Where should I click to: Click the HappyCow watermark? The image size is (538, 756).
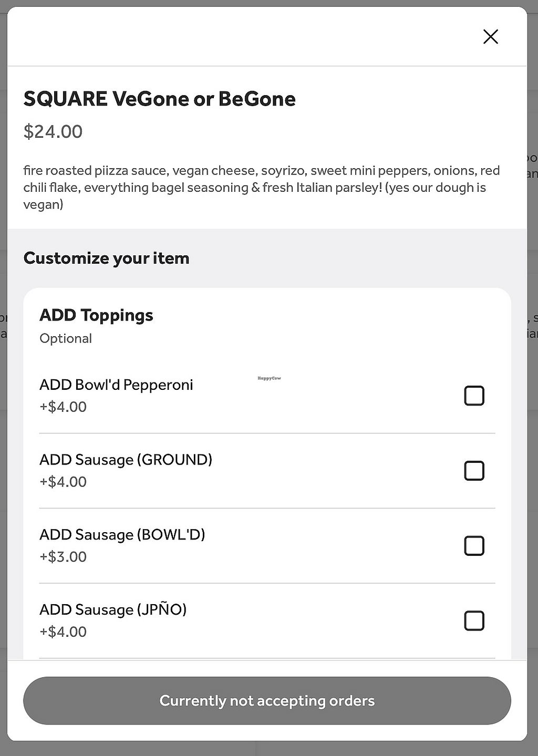(x=269, y=378)
